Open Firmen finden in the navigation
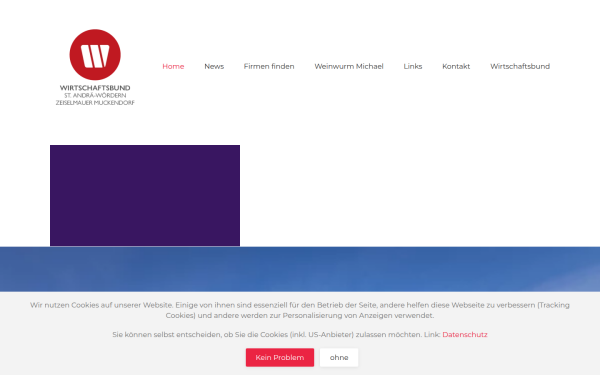The height and width of the screenshot is (375, 600). [269, 66]
